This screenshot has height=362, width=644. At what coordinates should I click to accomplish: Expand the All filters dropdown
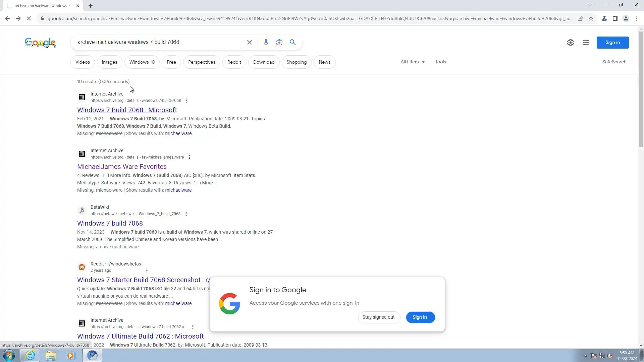click(412, 62)
